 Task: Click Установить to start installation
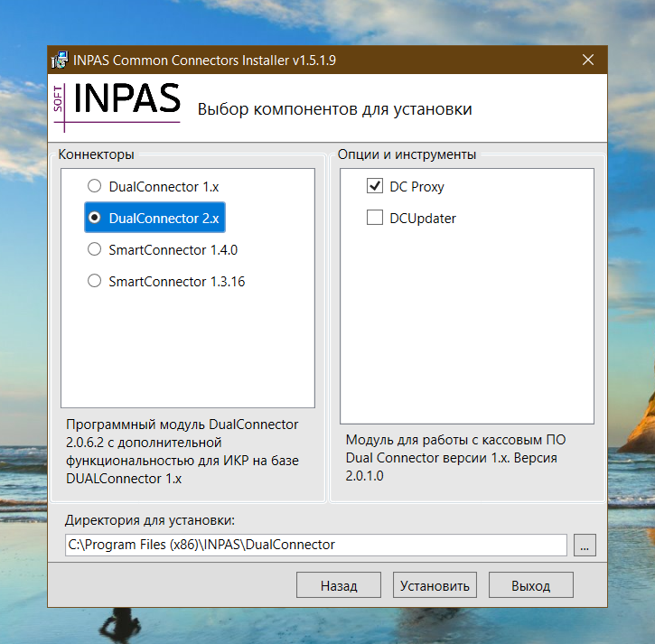[x=435, y=585]
